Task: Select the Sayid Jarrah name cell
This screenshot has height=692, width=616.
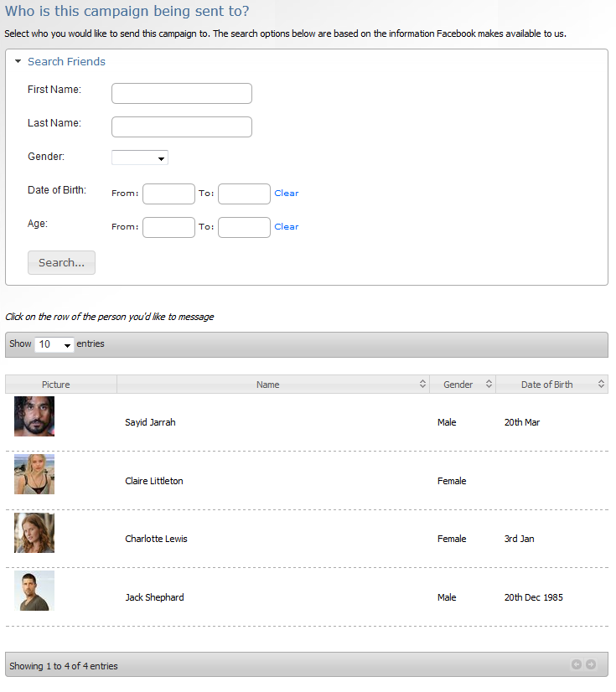Action: 150,422
